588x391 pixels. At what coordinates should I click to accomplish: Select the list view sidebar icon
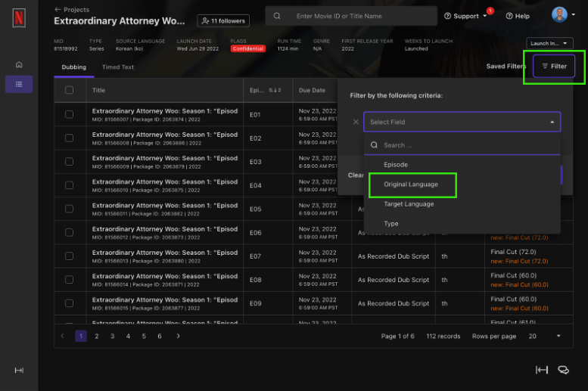(x=19, y=85)
